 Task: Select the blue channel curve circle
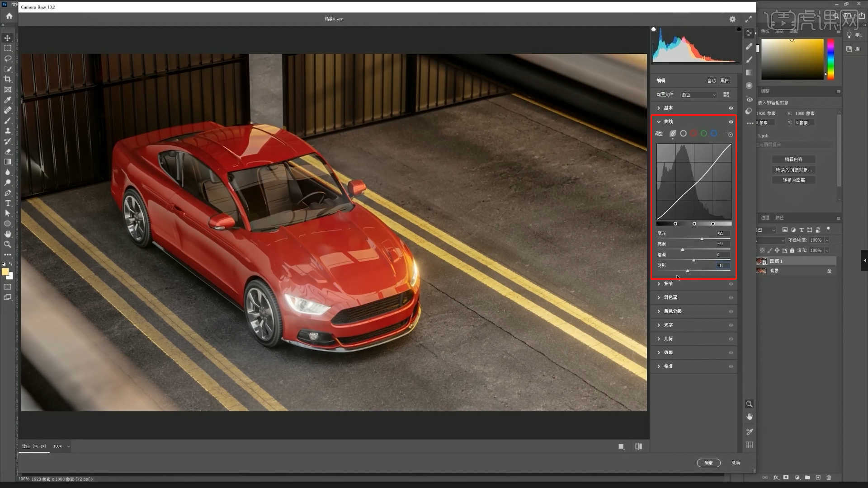click(x=714, y=133)
